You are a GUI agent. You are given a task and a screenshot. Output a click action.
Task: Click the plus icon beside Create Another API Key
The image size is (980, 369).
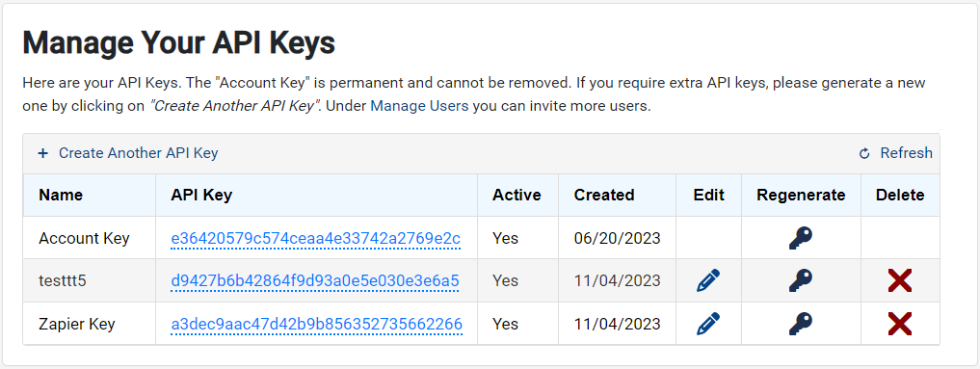click(42, 153)
